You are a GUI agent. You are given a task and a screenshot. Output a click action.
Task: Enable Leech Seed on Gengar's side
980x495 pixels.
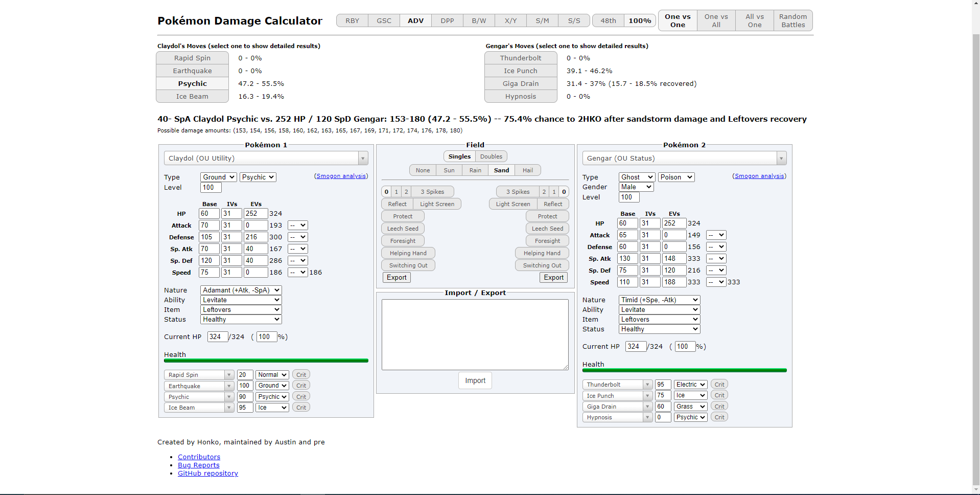(547, 229)
